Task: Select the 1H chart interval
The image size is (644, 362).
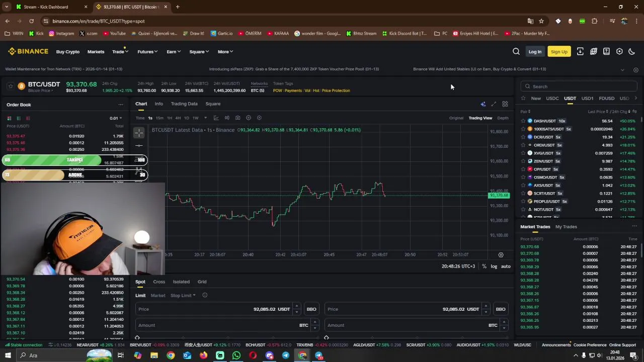Action: point(170,118)
